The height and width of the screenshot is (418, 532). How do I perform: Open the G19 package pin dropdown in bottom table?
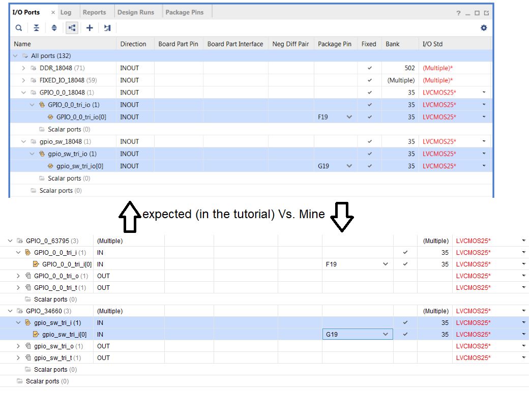tap(386, 335)
